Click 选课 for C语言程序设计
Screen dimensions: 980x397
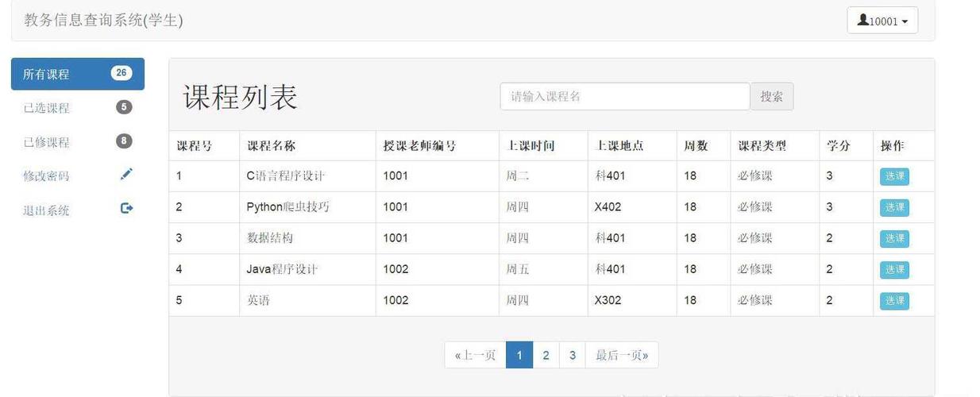point(894,176)
